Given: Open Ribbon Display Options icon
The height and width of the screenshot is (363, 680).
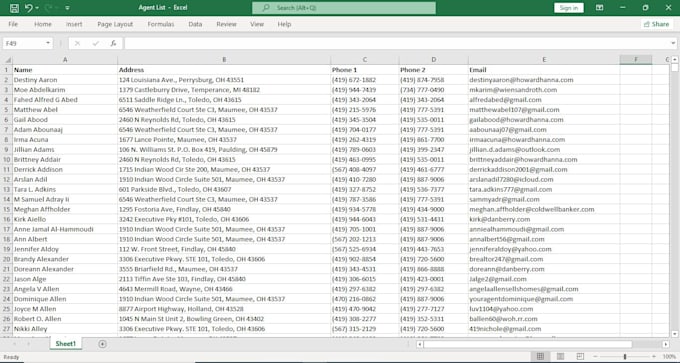Looking at the screenshot, I should (x=599, y=8).
